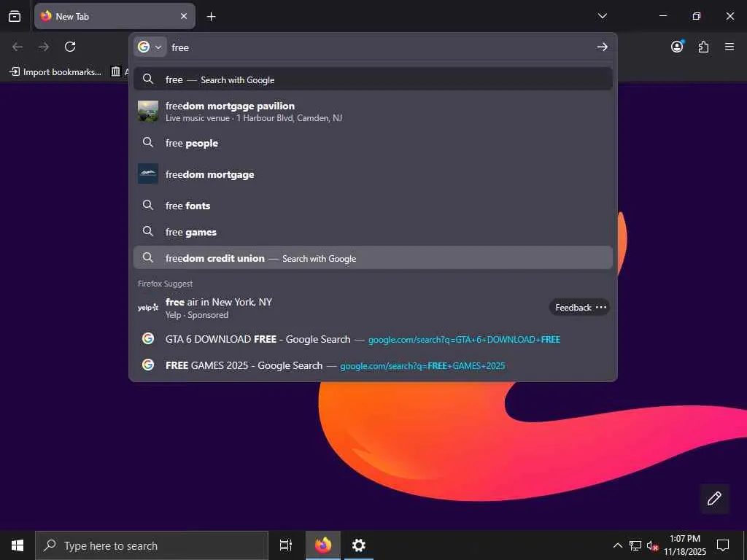
Task: Show hidden system tray icons
Action: click(x=617, y=545)
